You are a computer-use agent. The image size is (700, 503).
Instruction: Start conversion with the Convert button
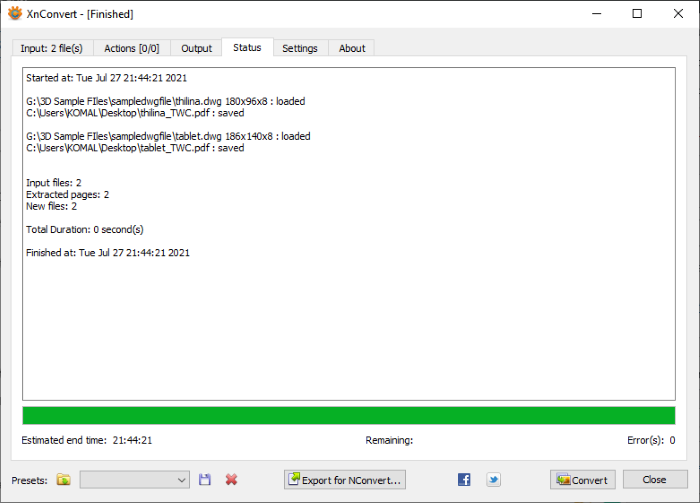pyautogui.click(x=583, y=480)
